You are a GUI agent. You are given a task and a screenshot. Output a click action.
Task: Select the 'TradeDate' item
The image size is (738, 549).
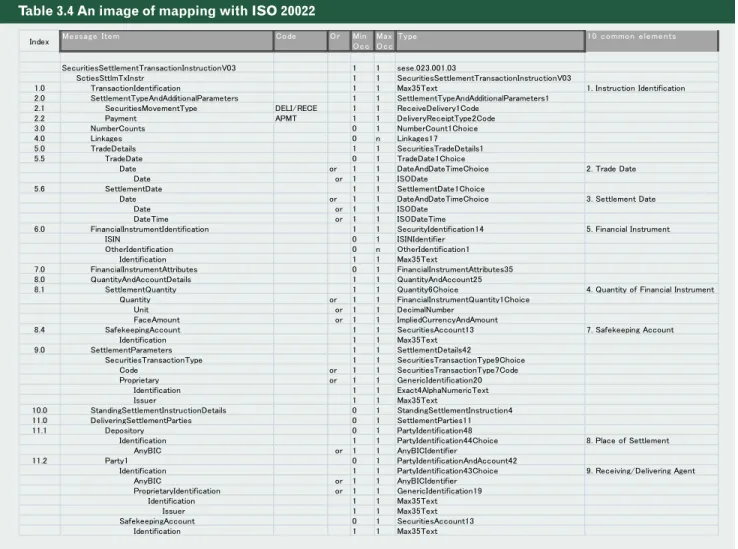click(123, 159)
